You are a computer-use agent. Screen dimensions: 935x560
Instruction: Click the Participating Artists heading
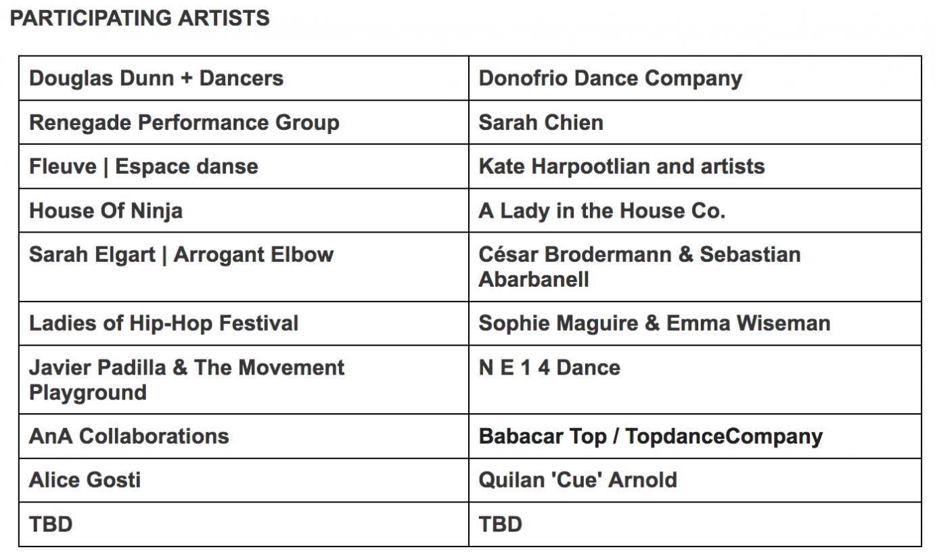[140, 18]
